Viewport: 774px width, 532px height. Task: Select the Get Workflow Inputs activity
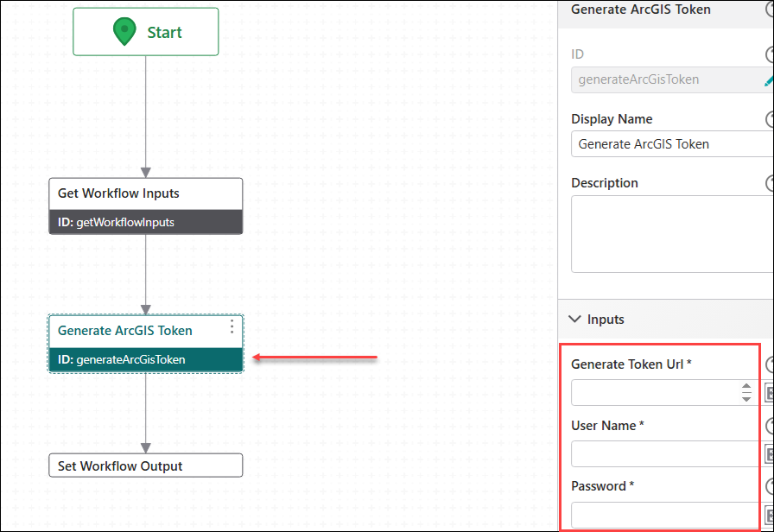(x=145, y=193)
